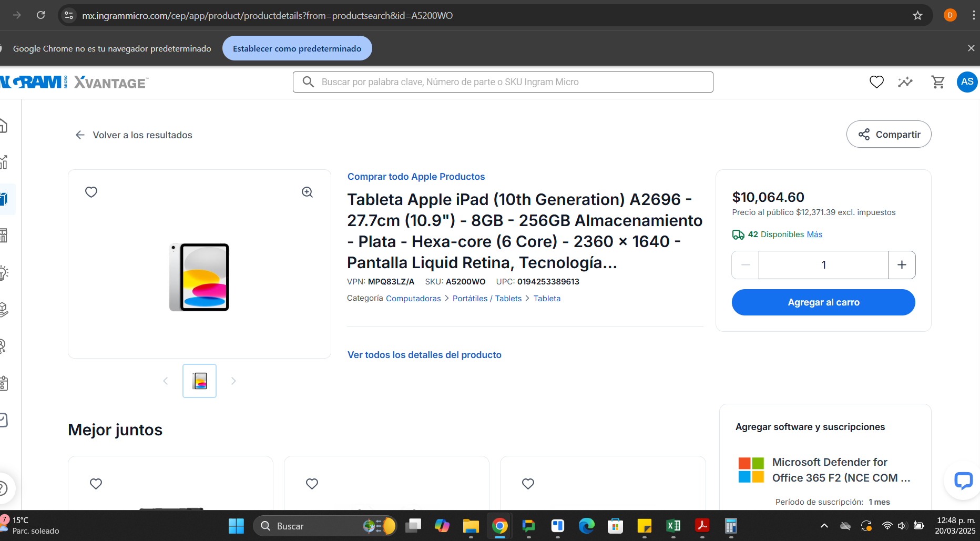
Task: Click taskbar Buscar search box
Action: point(324,526)
